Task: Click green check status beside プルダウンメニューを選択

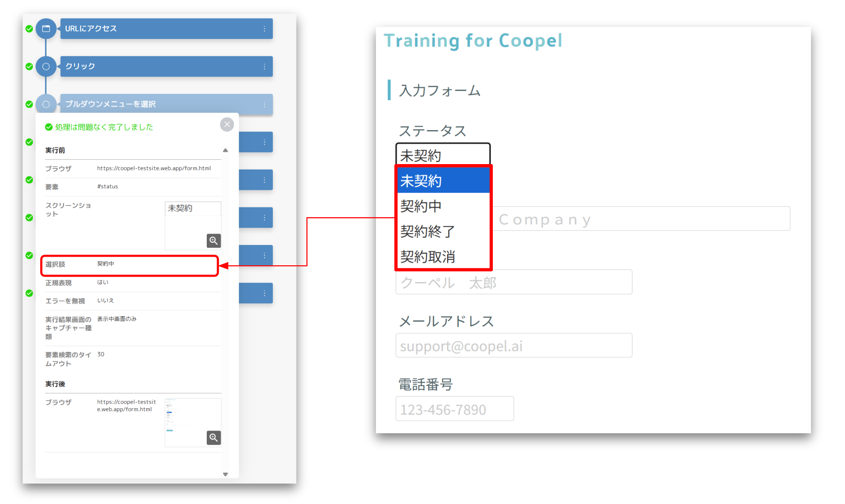Action: (29, 104)
